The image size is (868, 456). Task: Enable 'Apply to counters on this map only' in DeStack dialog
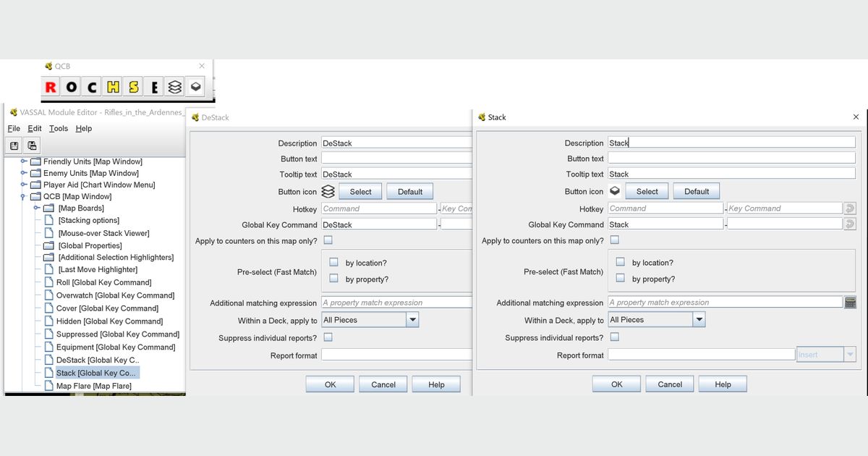[328, 240]
